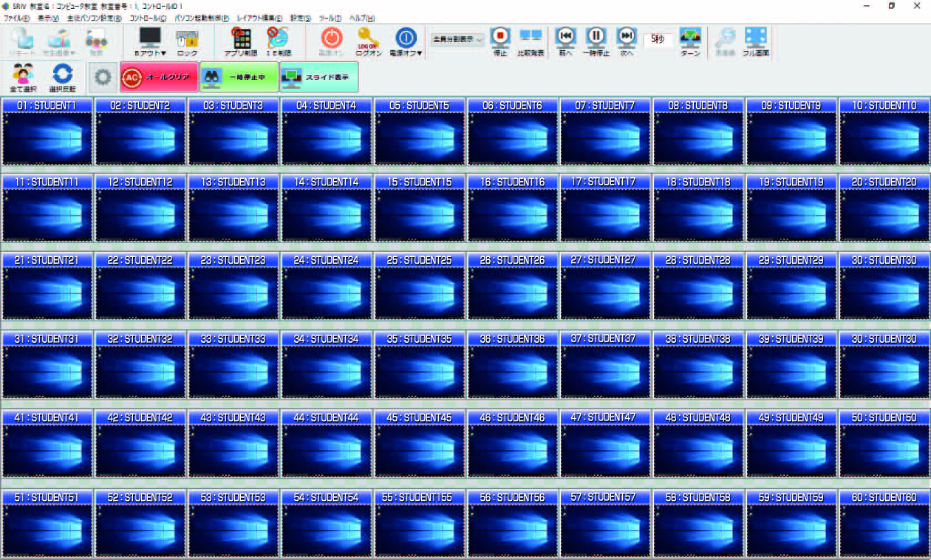The width and height of the screenshot is (931, 560).
Task: Open the ツール(T) menu
Action: click(330, 18)
